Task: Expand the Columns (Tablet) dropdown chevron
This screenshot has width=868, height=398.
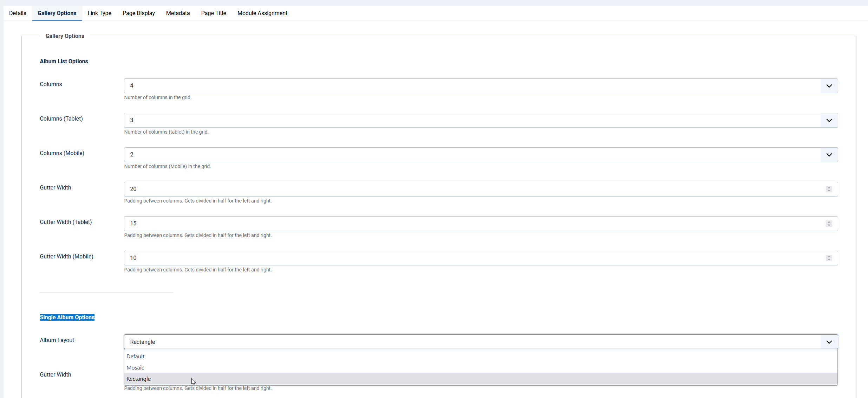Action: (x=829, y=120)
